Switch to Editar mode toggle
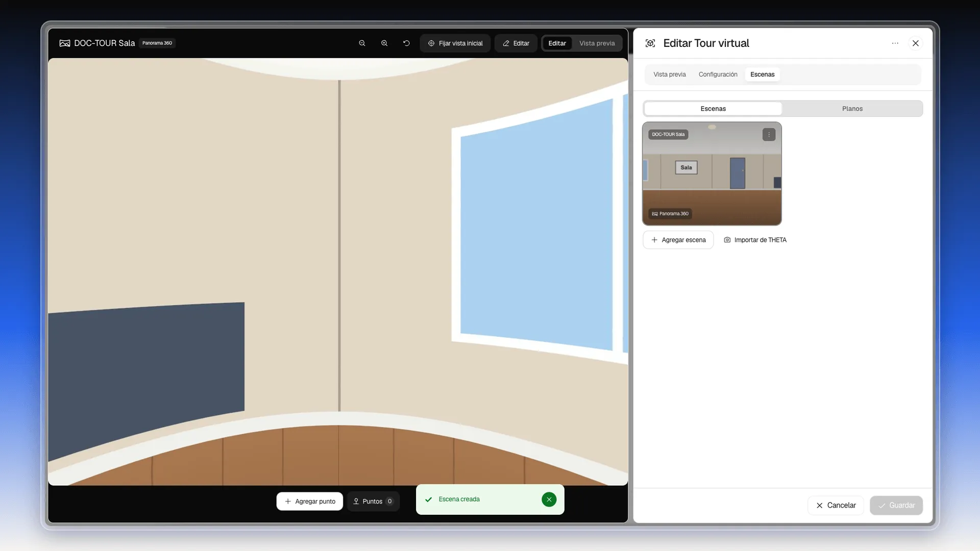This screenshot has width=980, height=551. (x=557, y=43)
